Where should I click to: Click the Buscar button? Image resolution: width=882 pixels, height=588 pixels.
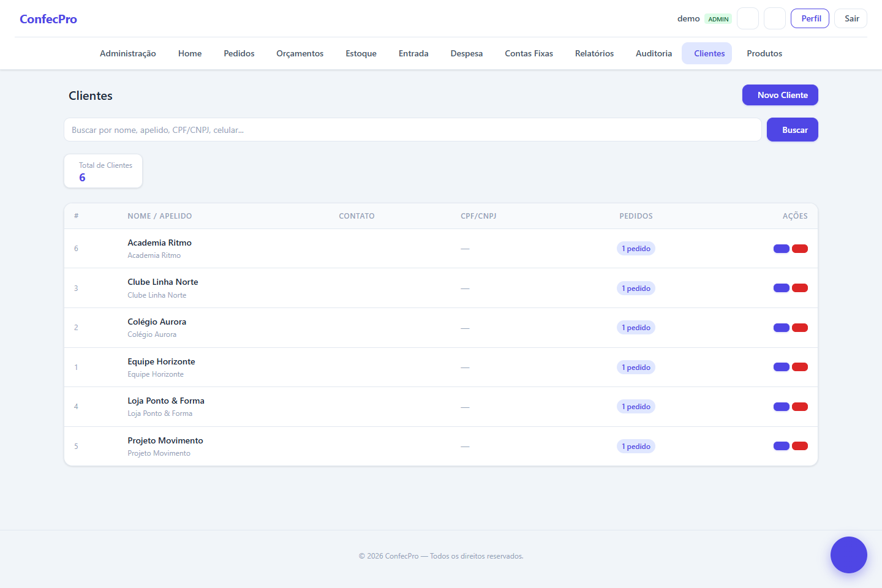click(793, 130)
